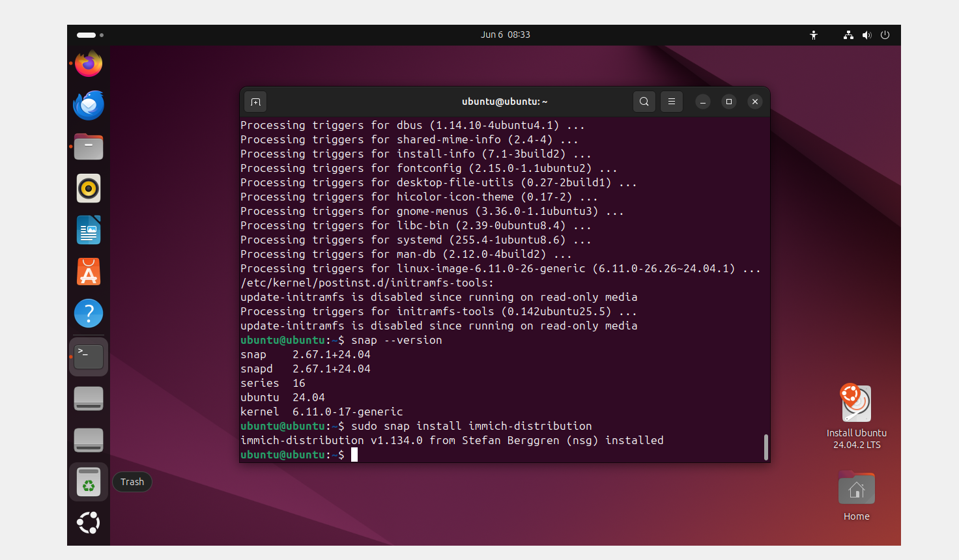
Task: Click the 'immich-distribution v1.134.0' installed line
Action: click(x=452, y=440)
